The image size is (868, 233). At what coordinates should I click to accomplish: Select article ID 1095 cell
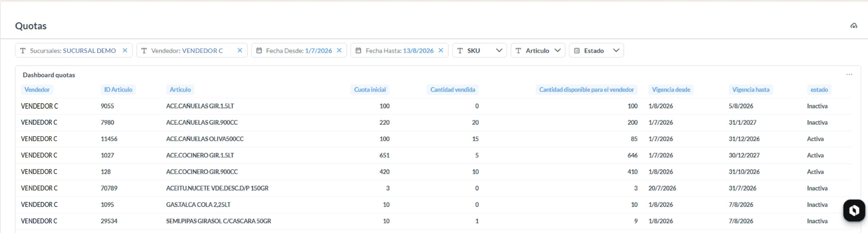(107, 205)
